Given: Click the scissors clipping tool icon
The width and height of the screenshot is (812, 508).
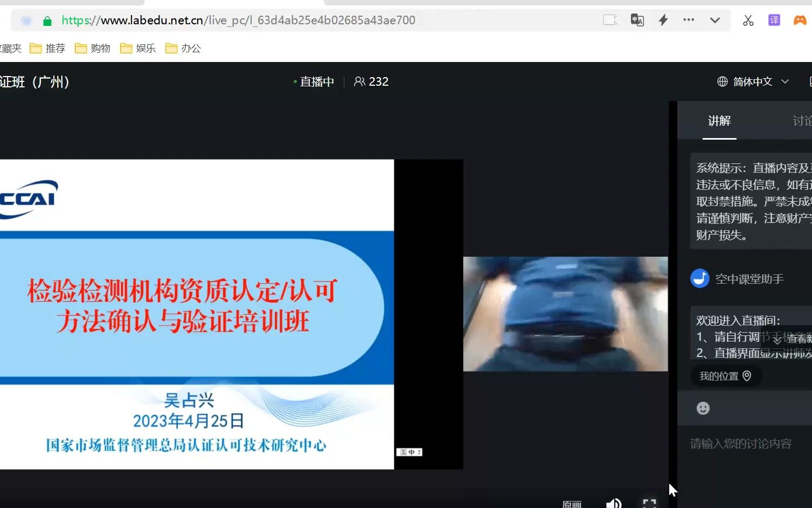Looking at the screenshot, I should pos(747,20).
